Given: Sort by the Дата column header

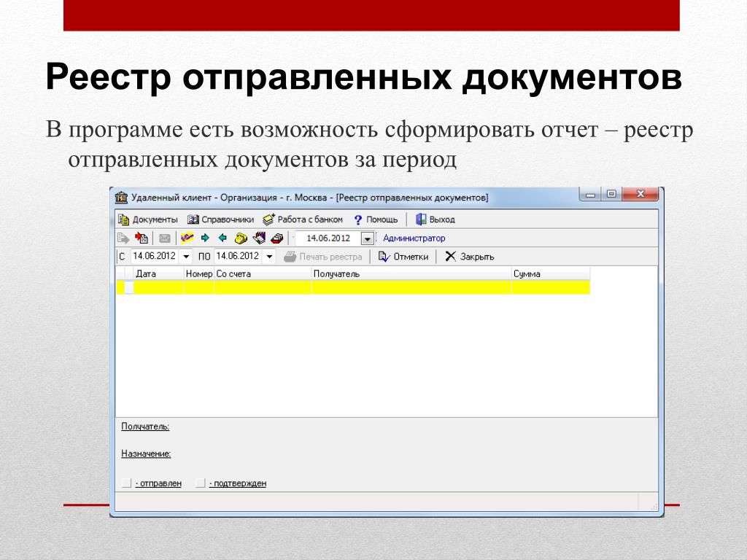Looking at the screenshot, I should click(x=158, y=274).
